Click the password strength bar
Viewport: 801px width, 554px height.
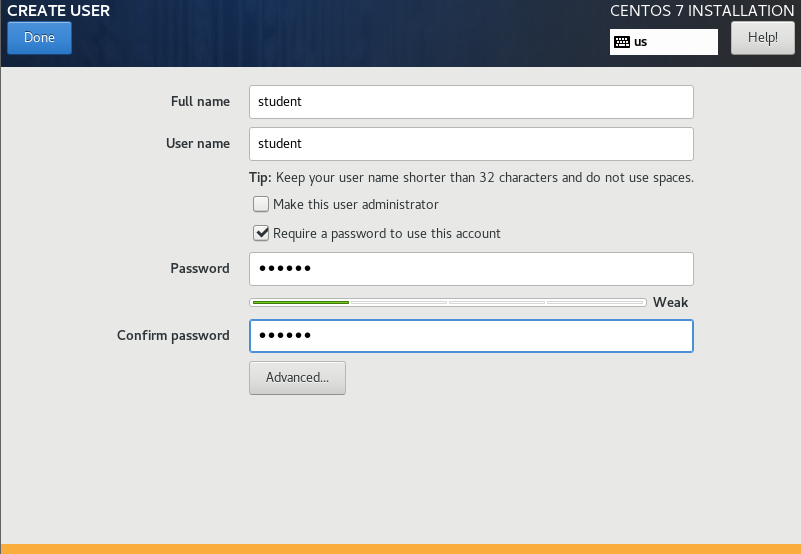[448, 303]
